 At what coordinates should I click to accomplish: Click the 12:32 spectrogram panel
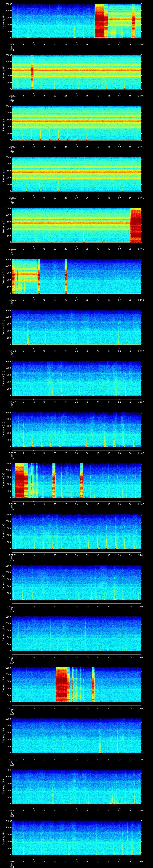click(x=76, y=531)
